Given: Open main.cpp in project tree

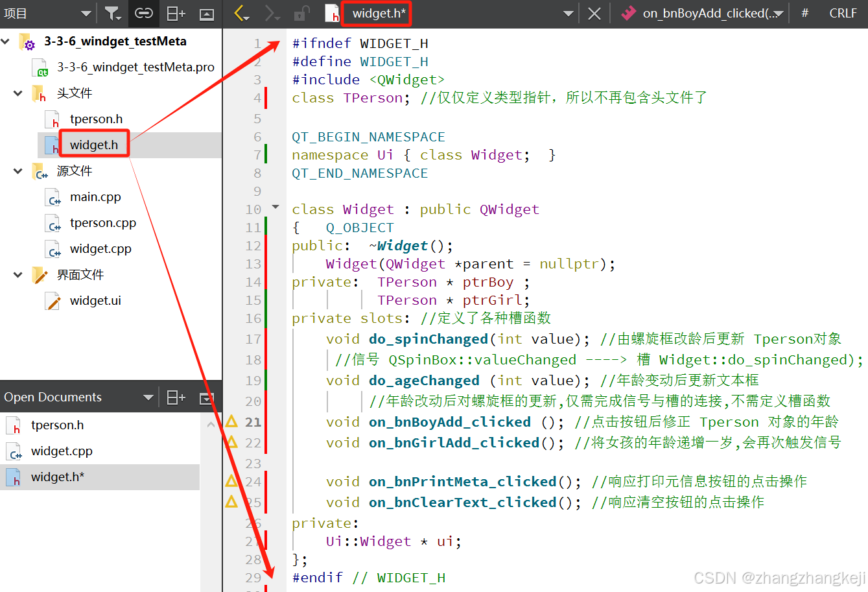Looking at the screenshot, I should click(x=95, y=197).
